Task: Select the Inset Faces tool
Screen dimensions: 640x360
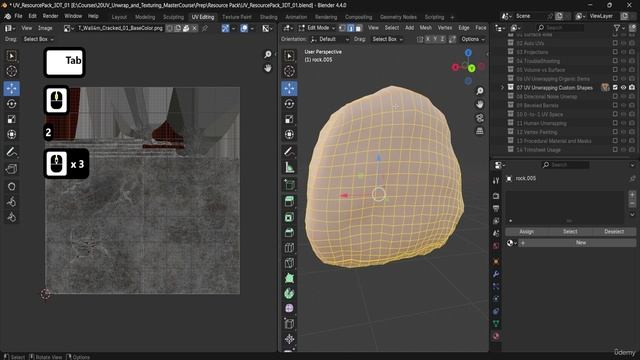Action: pyautogui.click(x=289, y=217)
